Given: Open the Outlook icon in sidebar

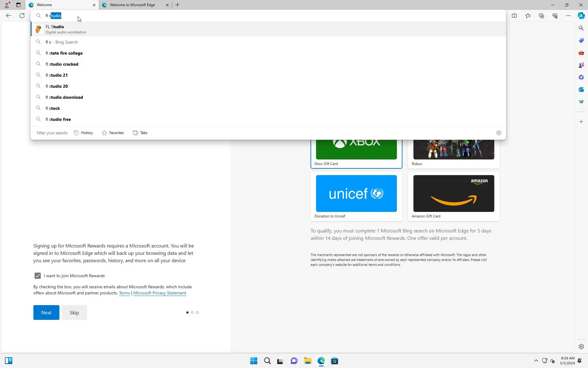Looking at the screenshot, I should (x=581, y=90).
